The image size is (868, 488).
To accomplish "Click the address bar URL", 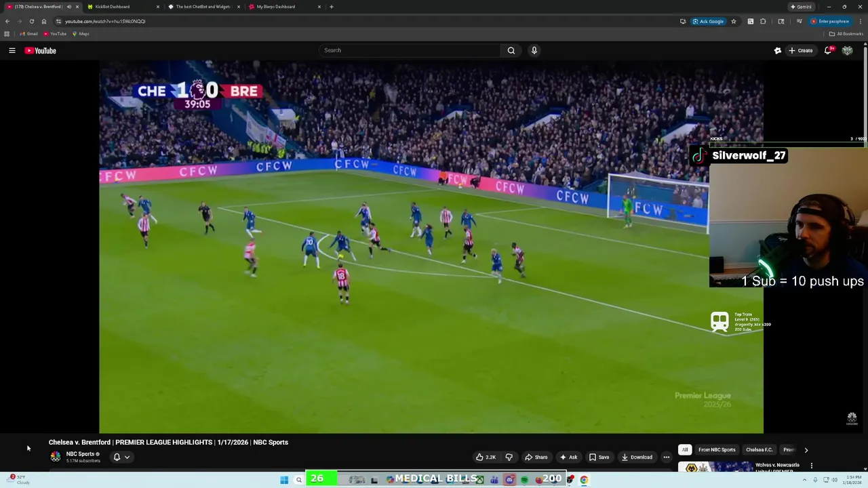I will click(x=105, y=21).
